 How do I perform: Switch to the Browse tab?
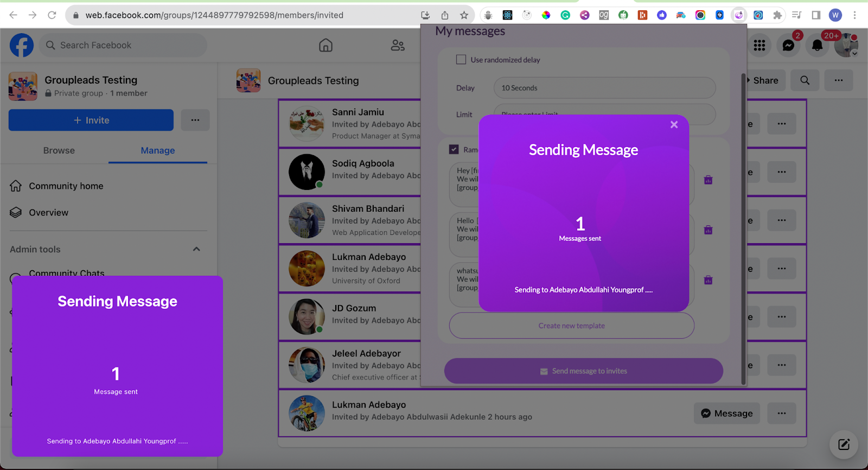click(59, 150)
